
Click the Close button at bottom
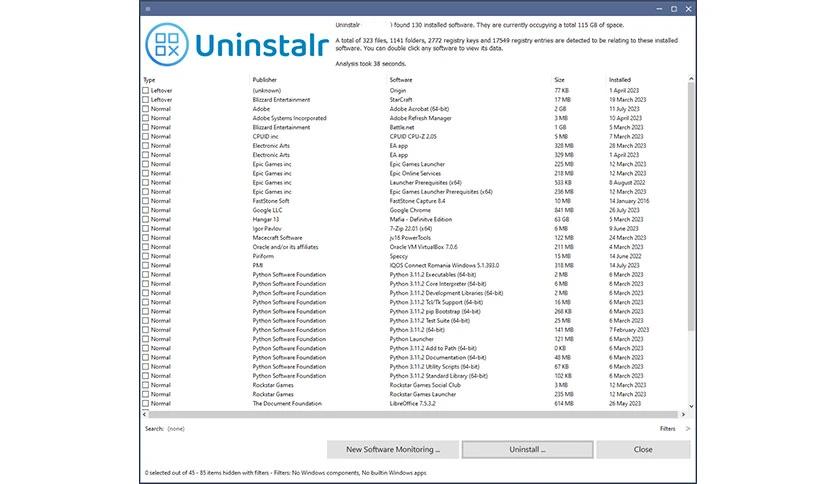tap(643, 449)
